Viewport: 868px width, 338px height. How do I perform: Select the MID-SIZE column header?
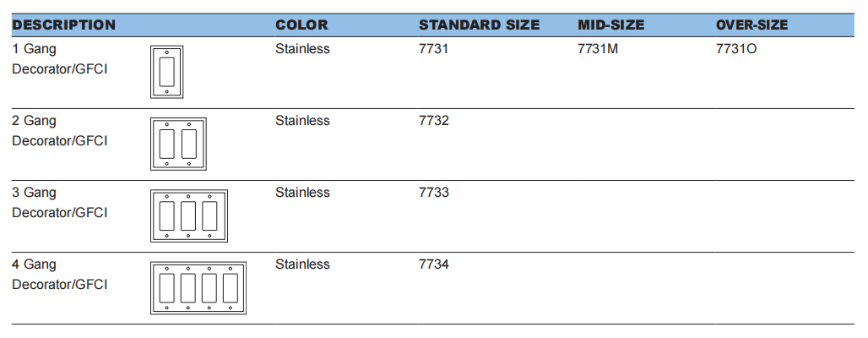tap(611, 25)
